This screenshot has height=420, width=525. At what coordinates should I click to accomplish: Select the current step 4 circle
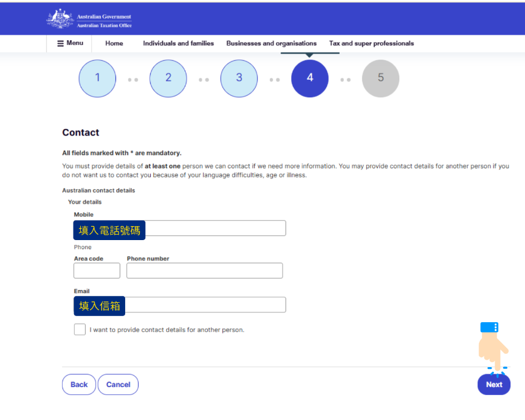pyautogui.click(x=310, y=78)
